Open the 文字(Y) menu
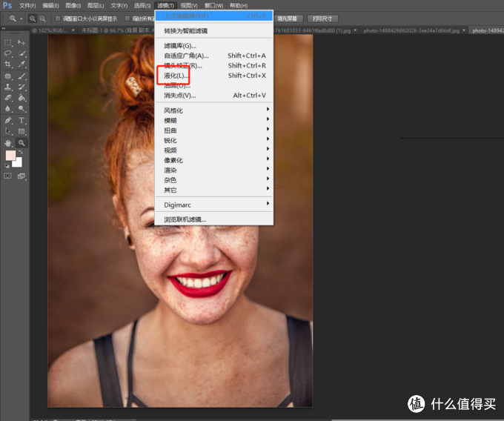The image size is (504, 421). (119, 5)
